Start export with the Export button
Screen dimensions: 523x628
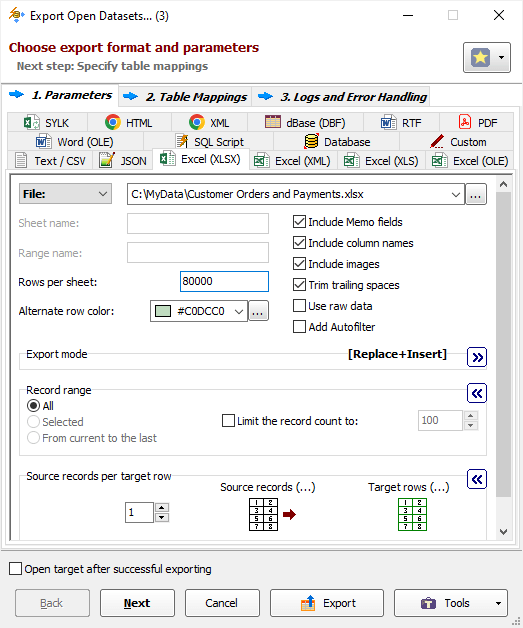pos(327,603)
